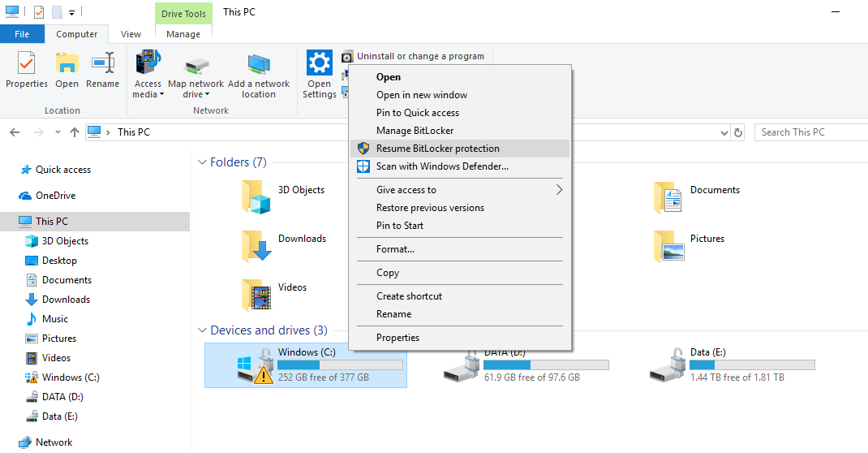Image resolution: width=868 pixels, height=453 pixels.
Task: Click the Search This PC field
Action: tap(811, 132)
